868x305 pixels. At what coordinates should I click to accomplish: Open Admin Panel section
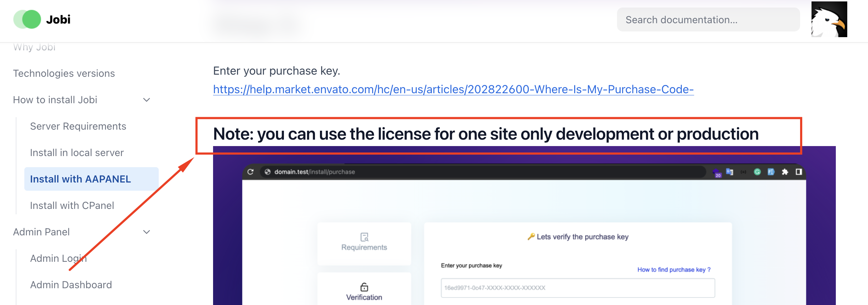point(41,232)
